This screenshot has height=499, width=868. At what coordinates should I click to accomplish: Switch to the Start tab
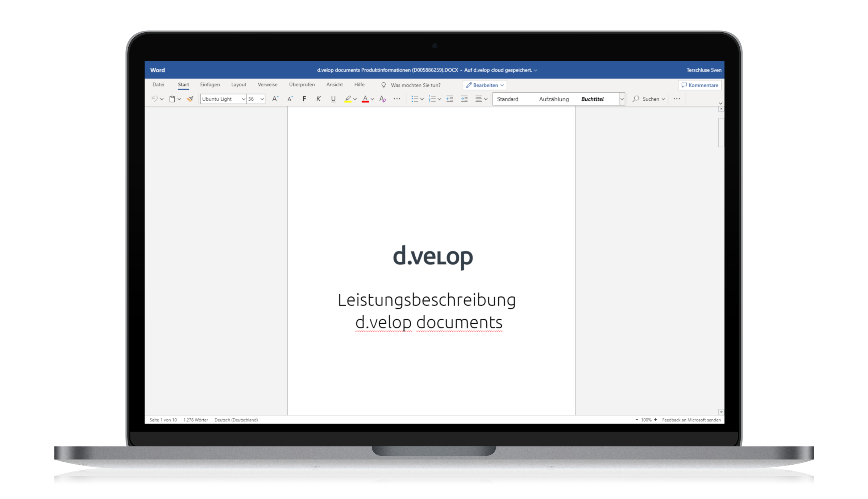coord(183,84)
